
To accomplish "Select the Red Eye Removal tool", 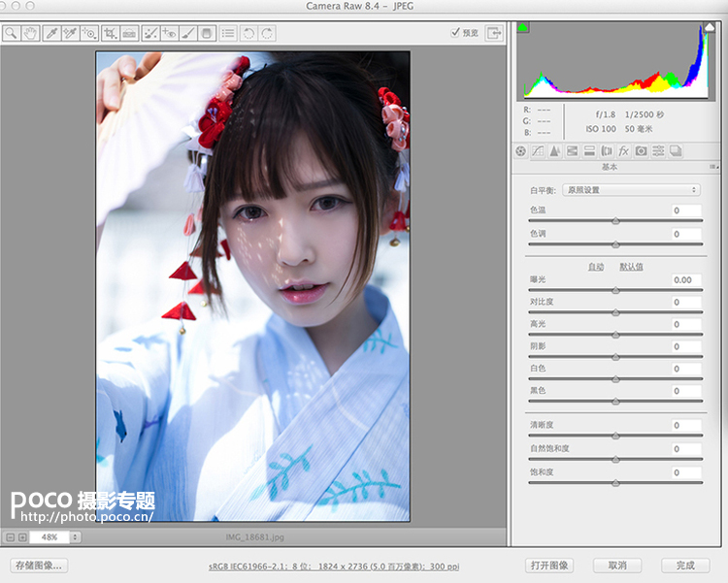I will click(170, 33).
